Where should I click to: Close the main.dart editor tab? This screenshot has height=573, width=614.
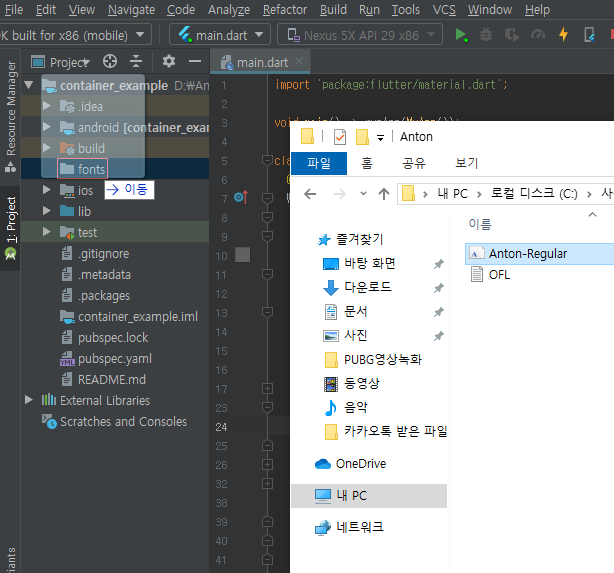(x=299, y=61)
